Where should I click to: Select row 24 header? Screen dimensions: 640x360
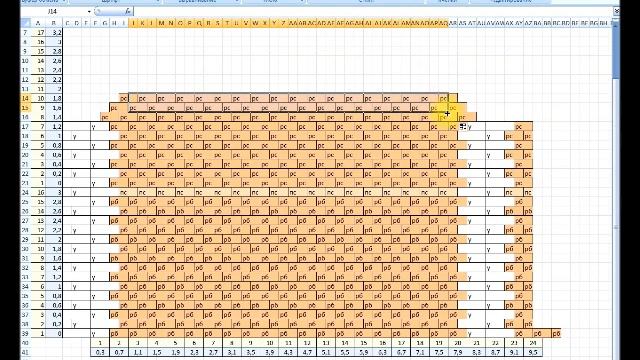tap(26, 192)
